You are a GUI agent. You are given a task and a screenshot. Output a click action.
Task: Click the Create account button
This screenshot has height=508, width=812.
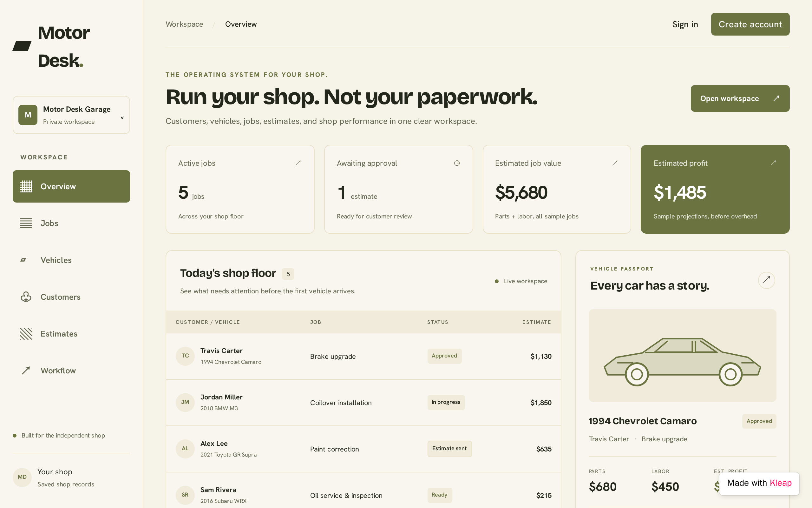point(750,24)
